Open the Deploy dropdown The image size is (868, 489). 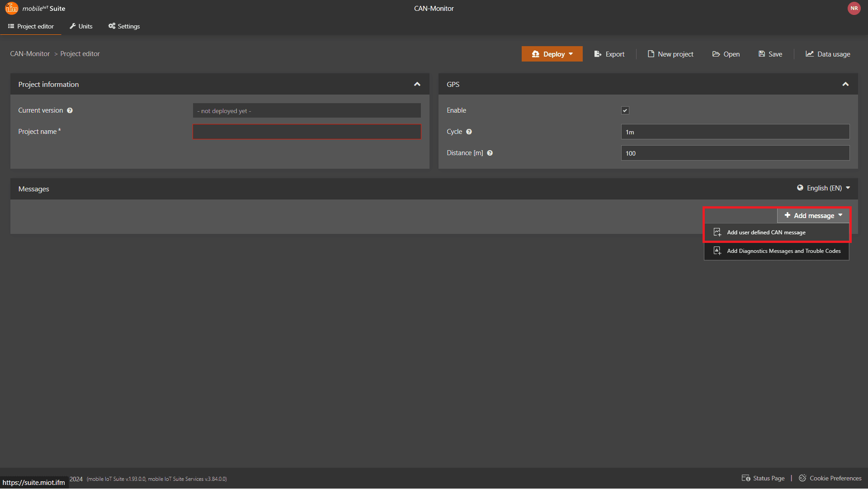coord(552,54)
